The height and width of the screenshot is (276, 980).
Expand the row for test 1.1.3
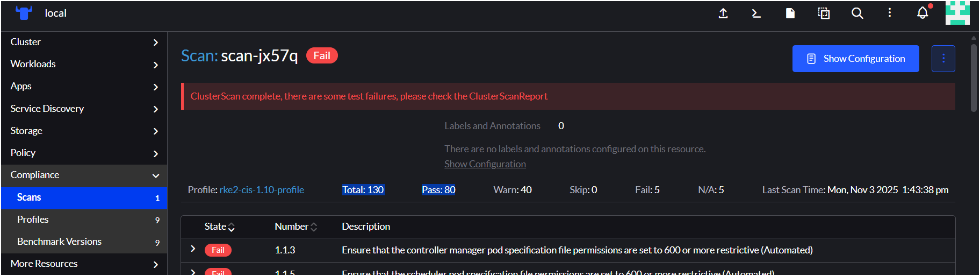coord(193,249)
